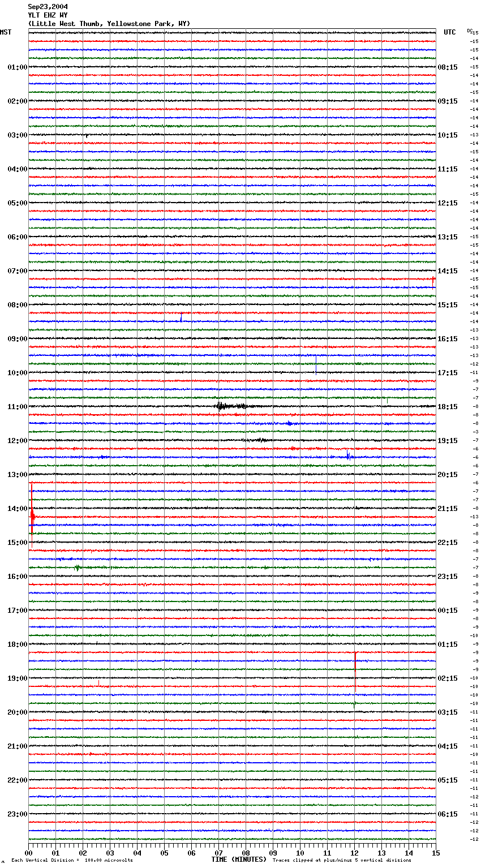
Task: Select the 06:00 MST time label
Action: [x=18, y=237]
